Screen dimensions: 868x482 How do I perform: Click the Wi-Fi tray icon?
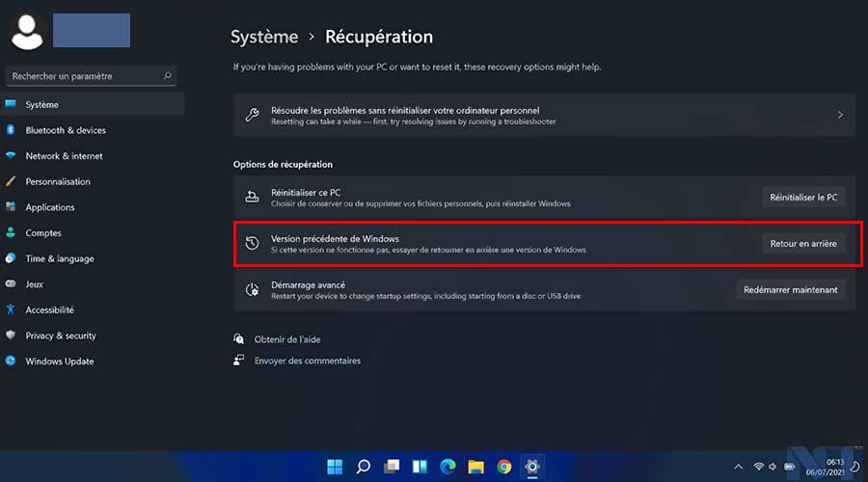[x=759, y=467]
